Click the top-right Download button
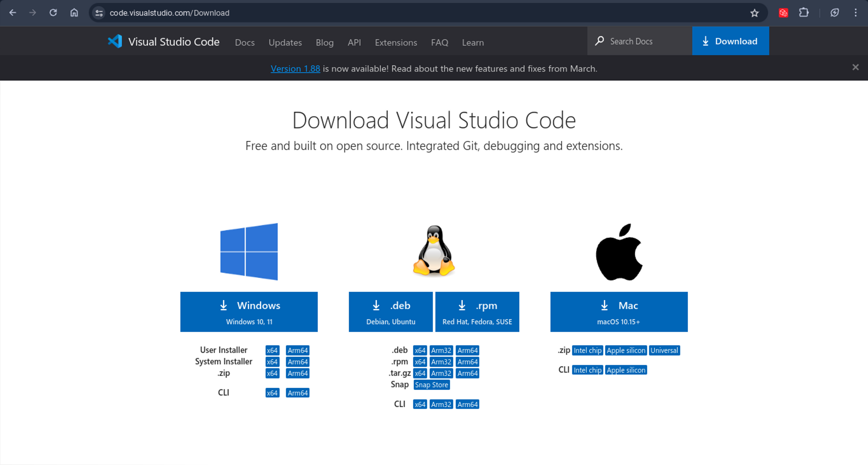This screenshot has width=868, height=465. [731, 41]
